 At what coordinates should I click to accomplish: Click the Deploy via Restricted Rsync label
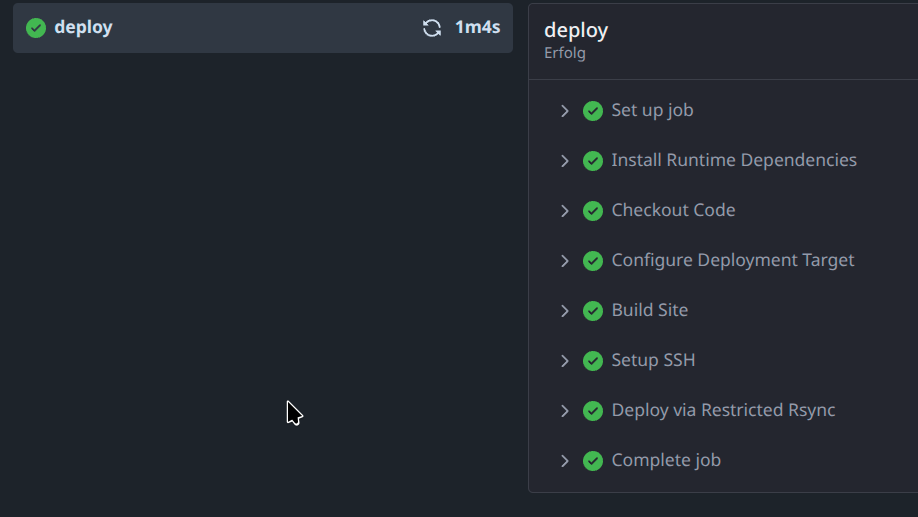click(x=723, y=410)
